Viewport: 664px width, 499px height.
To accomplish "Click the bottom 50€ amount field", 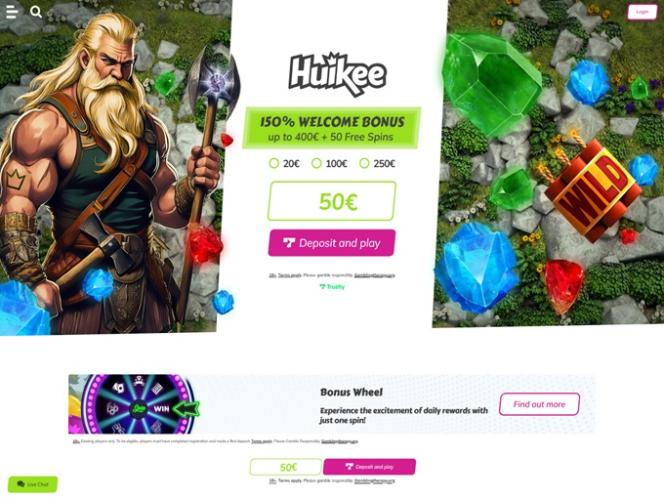I will pos(286,467).
